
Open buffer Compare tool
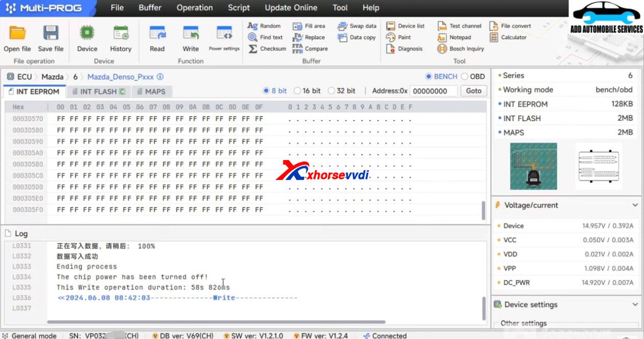(310, 48)
